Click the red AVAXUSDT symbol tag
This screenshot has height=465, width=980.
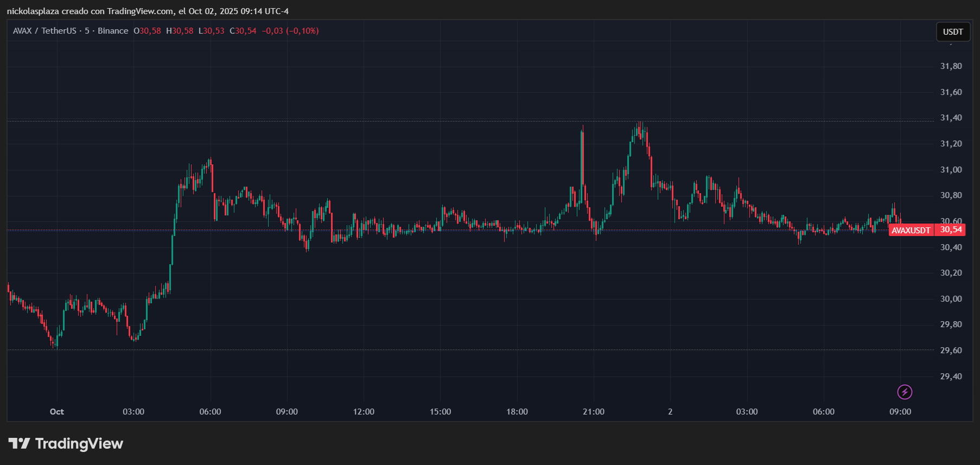tap(911, 230)
